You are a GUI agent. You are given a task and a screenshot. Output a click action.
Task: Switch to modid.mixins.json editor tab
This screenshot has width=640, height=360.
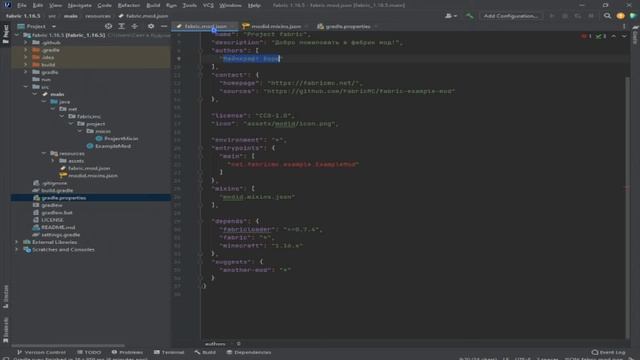[276, 26]
